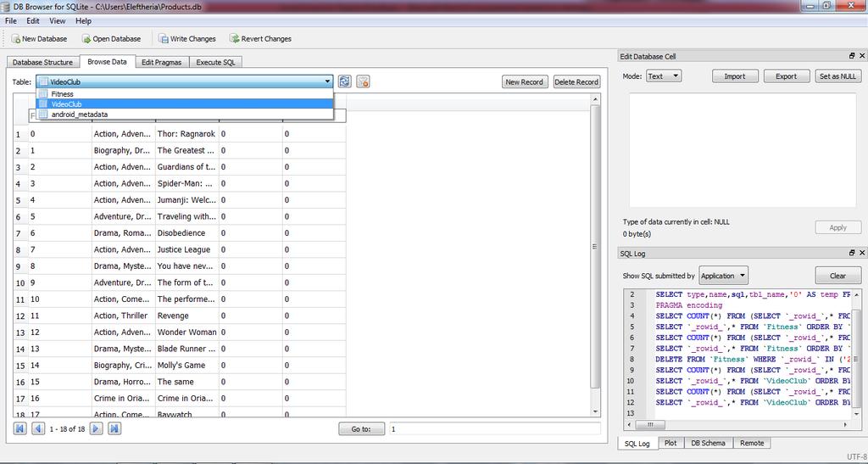Open the Mode Text dropdown
Image resolution: width=868 pixels, height=464 pixels.
pos(664,76)
